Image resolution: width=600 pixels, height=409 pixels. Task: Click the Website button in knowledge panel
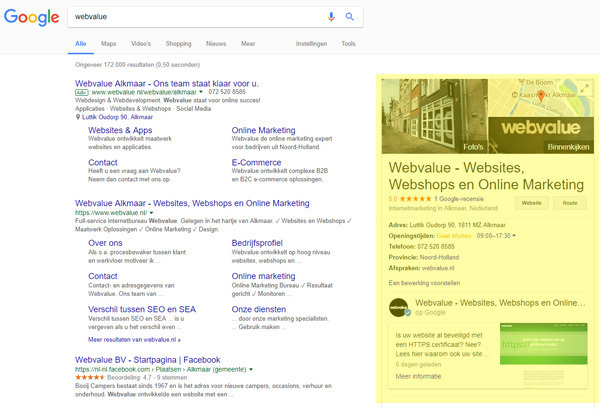pyautogui.click(x=532, y=203)
